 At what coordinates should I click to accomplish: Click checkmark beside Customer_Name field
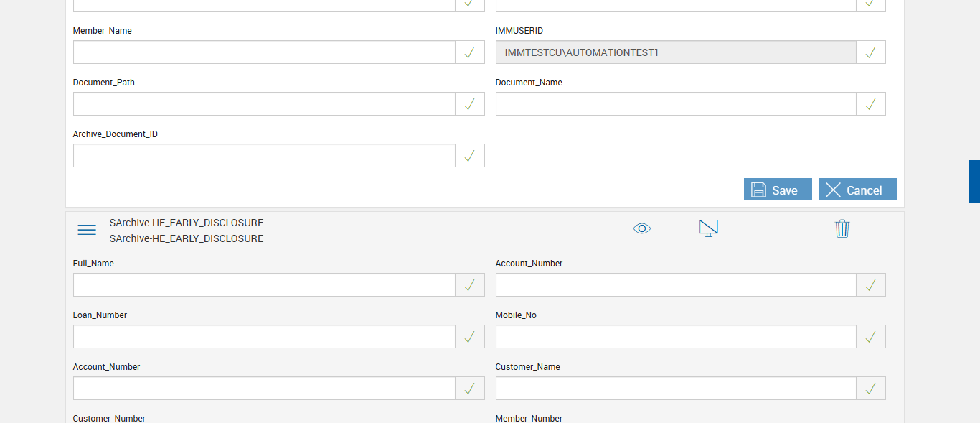tap(871, 389)
